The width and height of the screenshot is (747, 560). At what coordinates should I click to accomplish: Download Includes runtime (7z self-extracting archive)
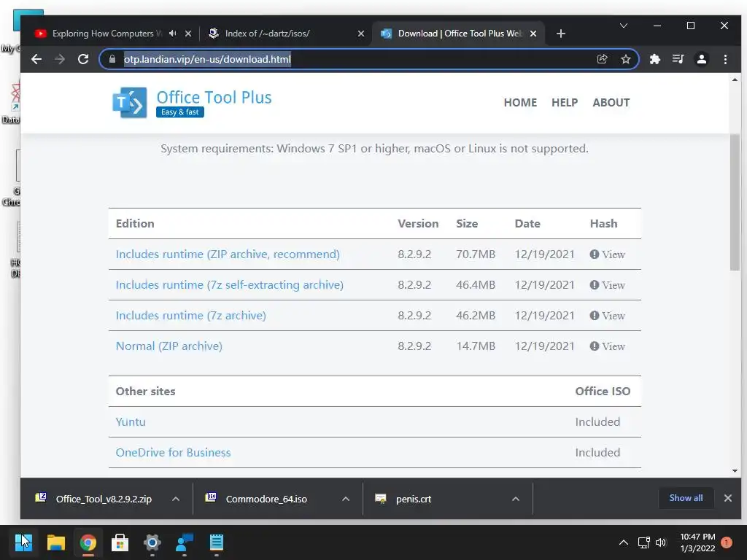click(x=230, y=285)
